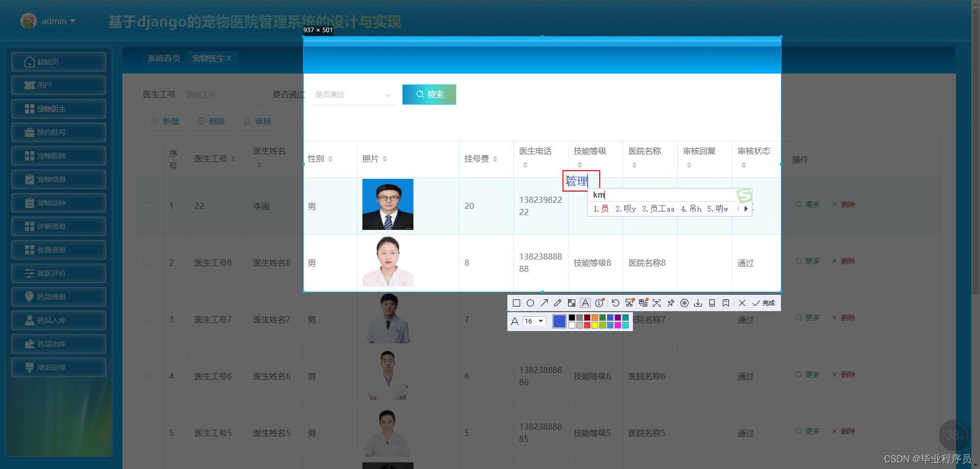Image resolution: width=980 pixels, height=469 pixels.
Task: Click the bookmark icon in the toolbar
Action: 726,303
